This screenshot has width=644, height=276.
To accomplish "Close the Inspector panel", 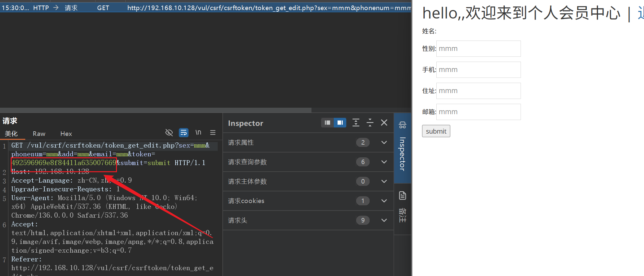I will (x=384, y=123).
